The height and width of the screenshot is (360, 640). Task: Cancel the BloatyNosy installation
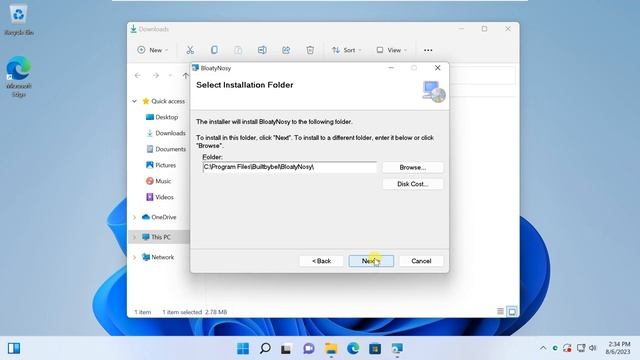[x=421, y=261]
